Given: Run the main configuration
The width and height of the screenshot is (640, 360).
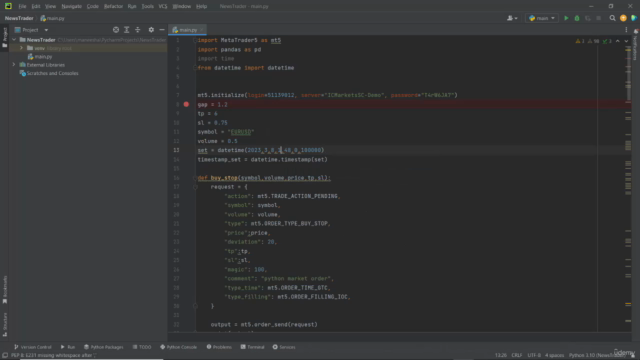Looking at the screenshot, I should pos(566,18).
